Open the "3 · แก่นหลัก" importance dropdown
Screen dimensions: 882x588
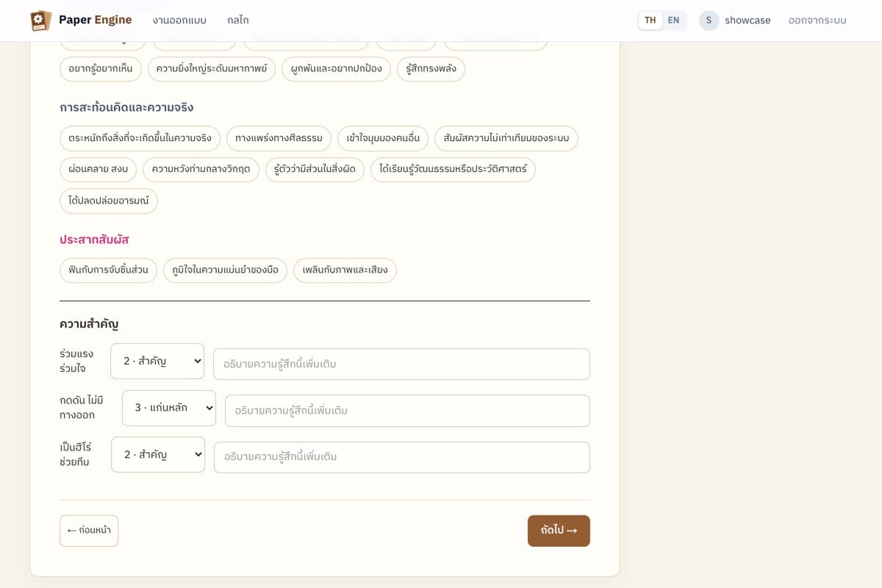tap(169, 408)
